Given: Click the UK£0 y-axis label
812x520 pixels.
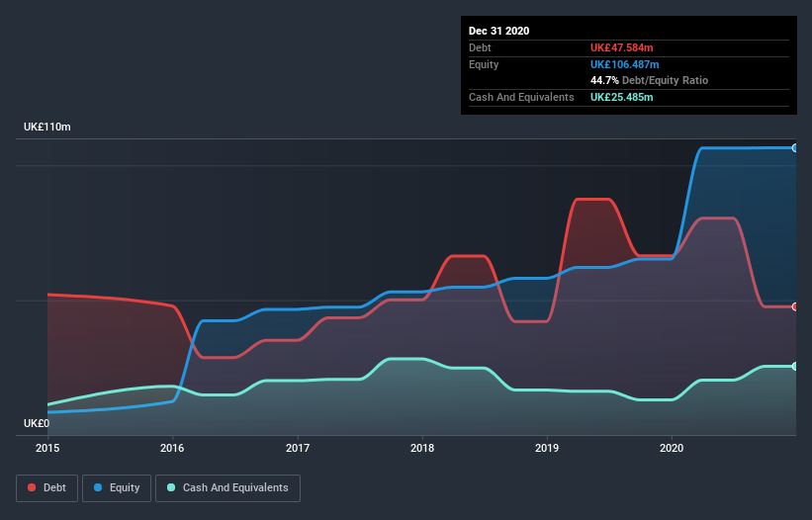Looking at the screenshot, I should (37, 423).
